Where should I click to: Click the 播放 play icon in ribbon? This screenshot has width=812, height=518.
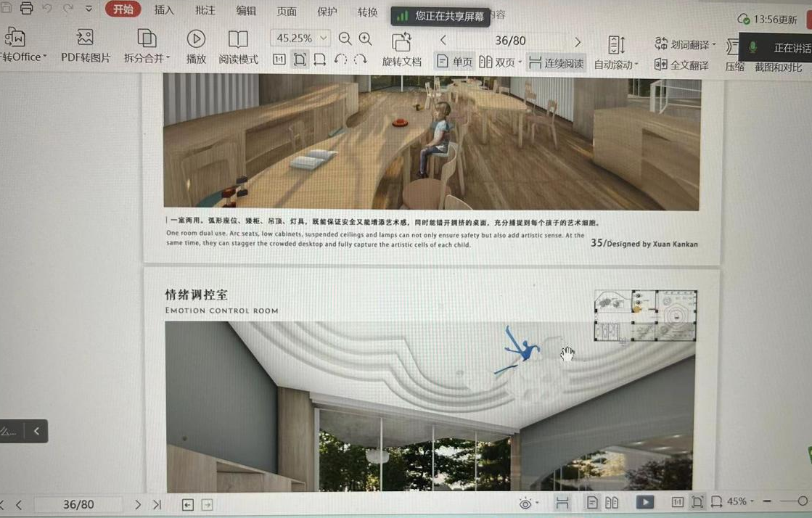196,39
